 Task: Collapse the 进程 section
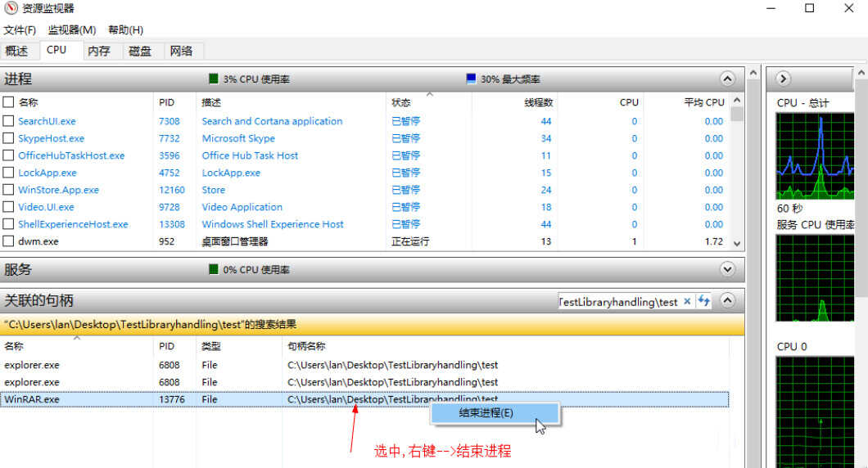727,79
